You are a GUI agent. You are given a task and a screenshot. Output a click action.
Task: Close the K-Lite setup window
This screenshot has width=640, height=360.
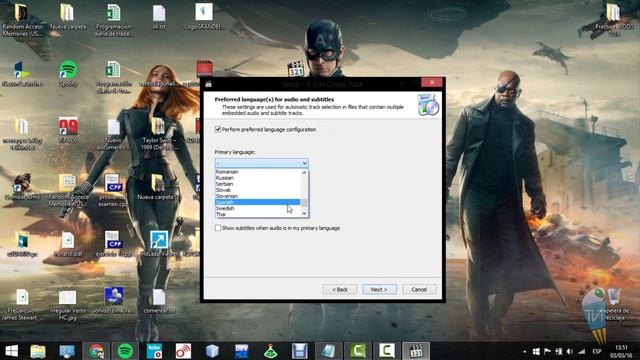pos(432,82)
